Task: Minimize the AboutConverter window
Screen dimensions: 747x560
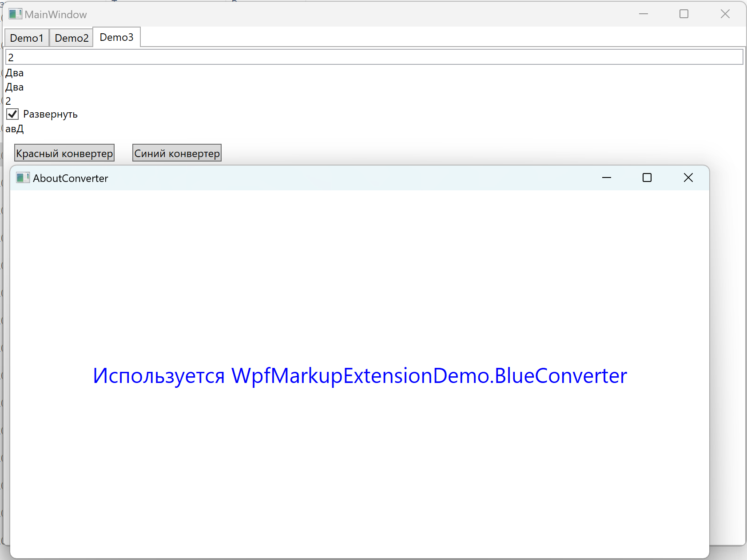Action: 607,177
